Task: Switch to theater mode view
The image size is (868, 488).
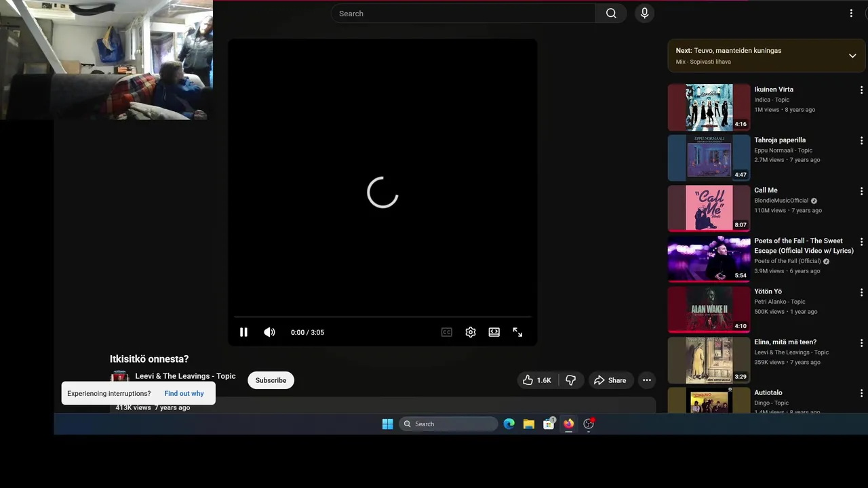Action: [494, 332]
